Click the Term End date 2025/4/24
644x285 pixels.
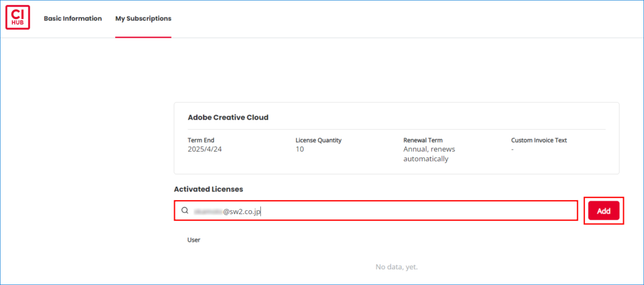(x=205, y=149)
